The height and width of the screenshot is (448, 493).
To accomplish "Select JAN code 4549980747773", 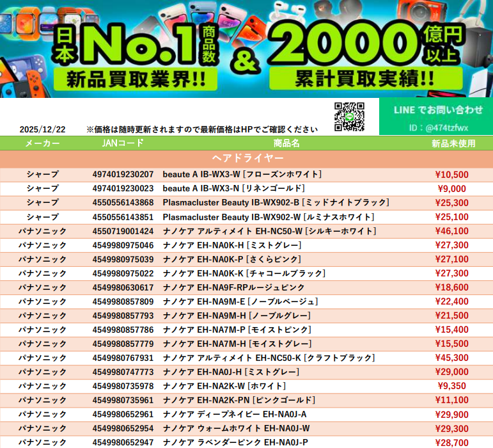I will (x=123, y=372).
